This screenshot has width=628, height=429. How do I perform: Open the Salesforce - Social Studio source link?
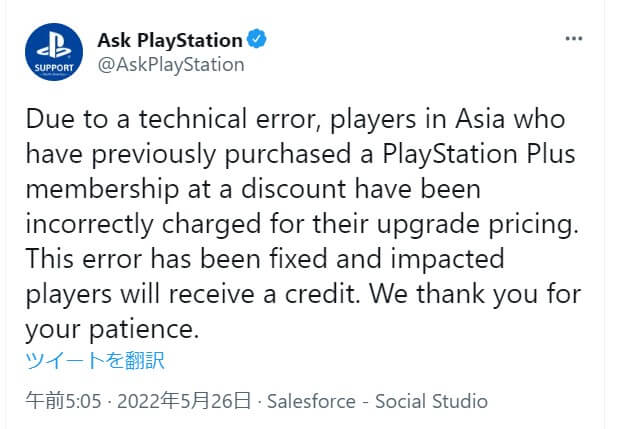tap(377, 401)
